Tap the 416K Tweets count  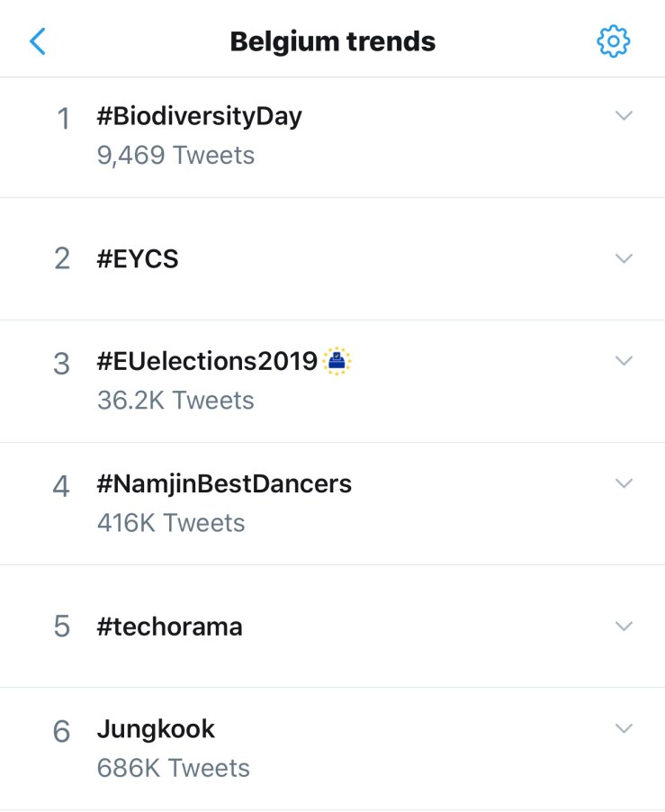click(171, 522)
